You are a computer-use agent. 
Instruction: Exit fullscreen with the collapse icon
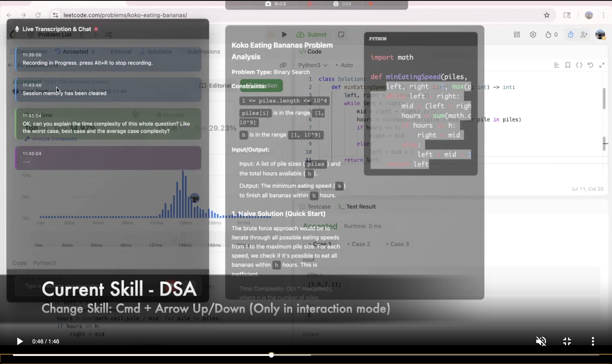click(567, 341)
